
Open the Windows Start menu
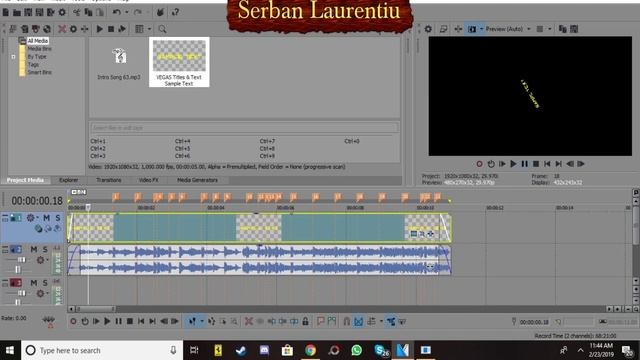pyautogui.click(x=10, y=350)
